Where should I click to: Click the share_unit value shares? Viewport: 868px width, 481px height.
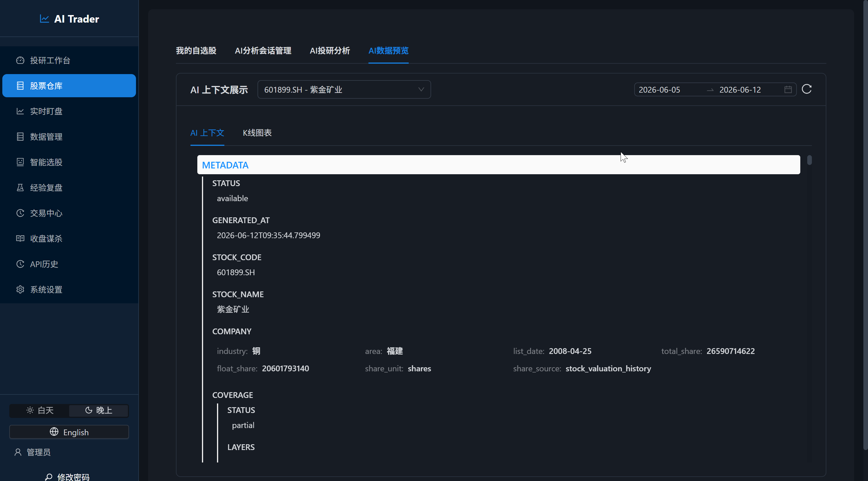tap(419, 368)
